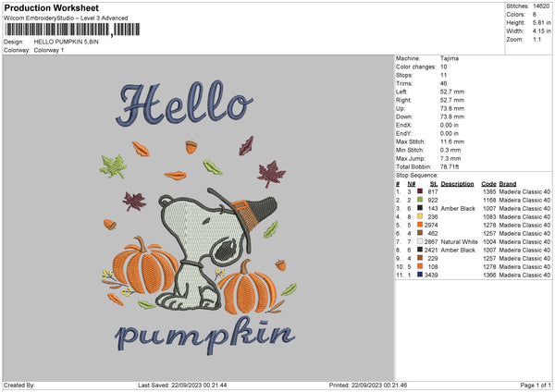The height and width of the screenshot is (392, 555).
Task: Click the black swatch beside 2421 stitches
Action: pos(420,250)
